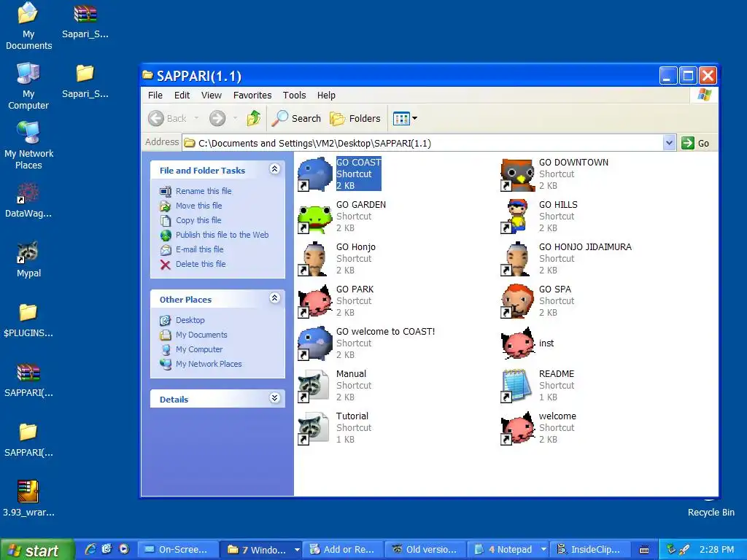Switch to On-Screen Keyboard taskbar button
The width and height of the screenshot is (747, 560).
(178, 550)
